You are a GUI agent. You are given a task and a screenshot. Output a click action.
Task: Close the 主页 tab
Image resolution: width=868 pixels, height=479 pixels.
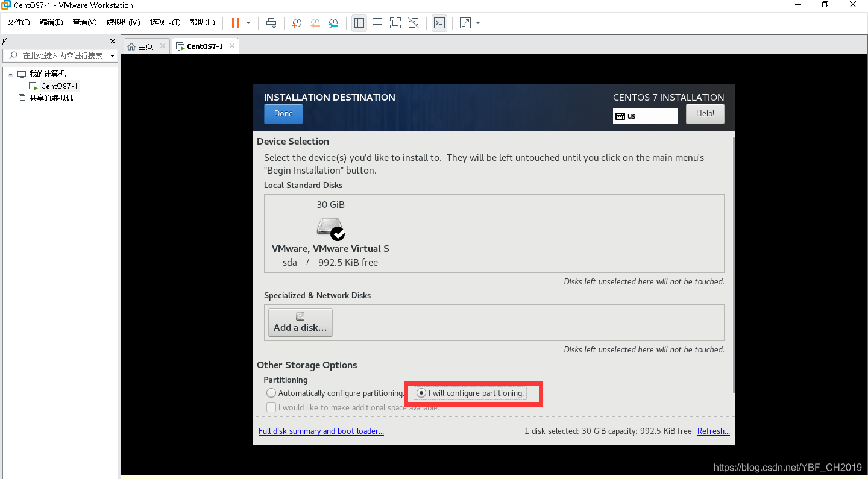163,46
